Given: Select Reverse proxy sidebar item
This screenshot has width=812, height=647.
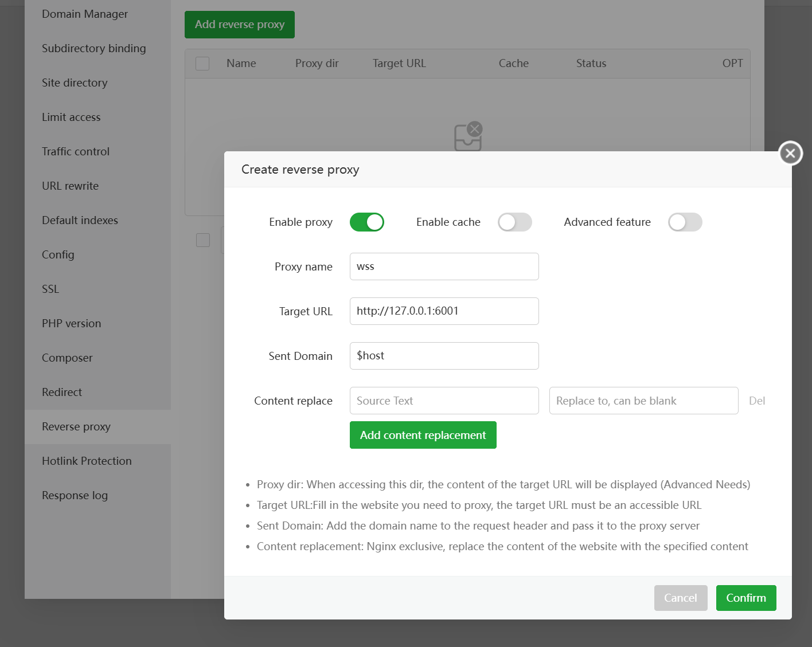Looking at the screenshot, I should coord(97,426).
